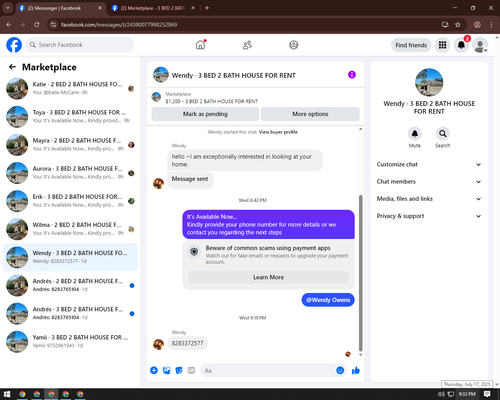Open the Chrome tab search dropdown arrow

click(7, 8)
